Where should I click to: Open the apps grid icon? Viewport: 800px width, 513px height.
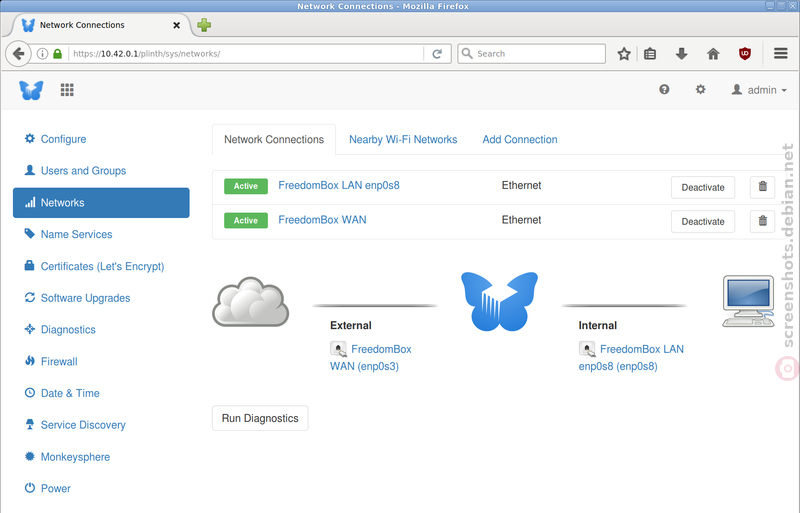tap(67, 90)
